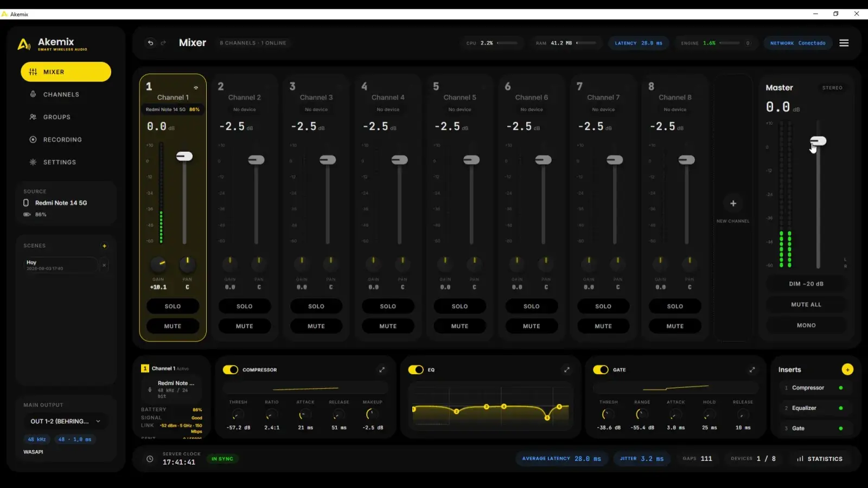Click the gate Thresh knob
The width and height of the screenshot is (868, 488).
608,415
